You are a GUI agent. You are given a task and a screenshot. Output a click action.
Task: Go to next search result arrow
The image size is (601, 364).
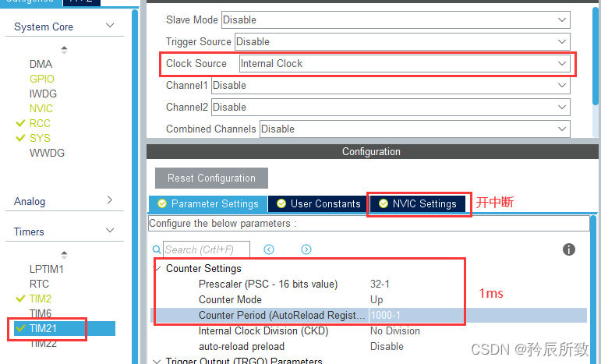coord(306,250)
